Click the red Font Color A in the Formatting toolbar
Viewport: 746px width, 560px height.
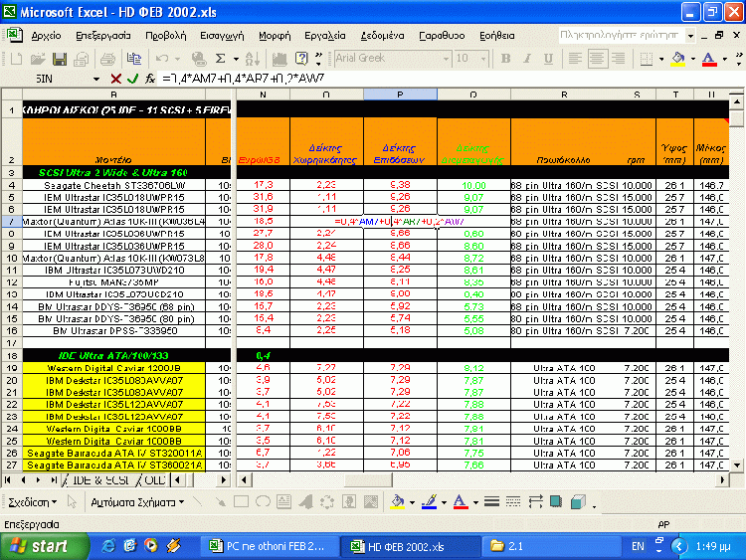tap(709, 59)
